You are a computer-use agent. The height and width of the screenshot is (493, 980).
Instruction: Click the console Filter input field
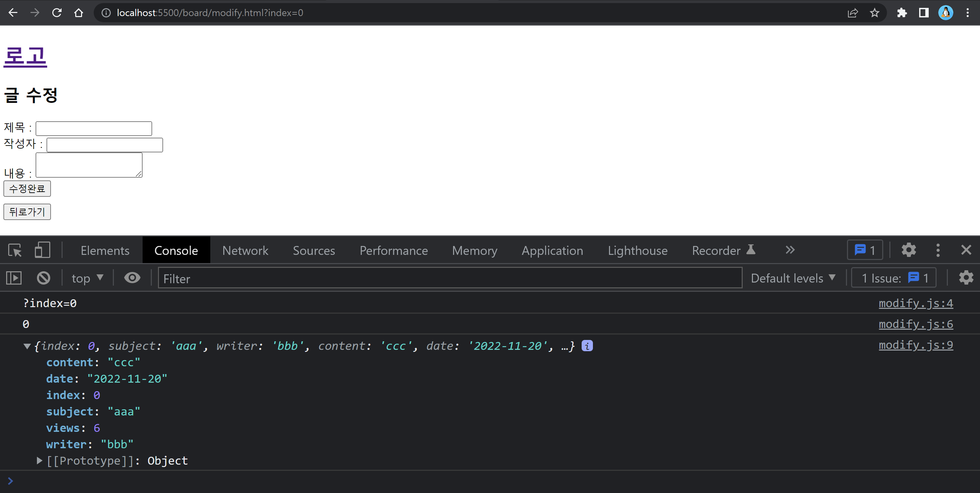pyautogui.click(x=449, y=278)
